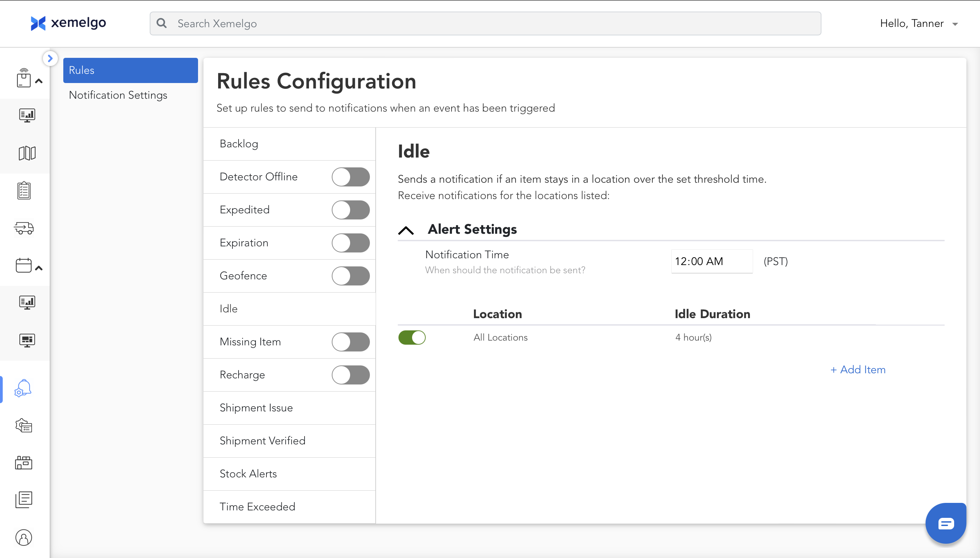Click the Notification Time input field
This screenshot has height=558, width=980.
coord(711,261)
